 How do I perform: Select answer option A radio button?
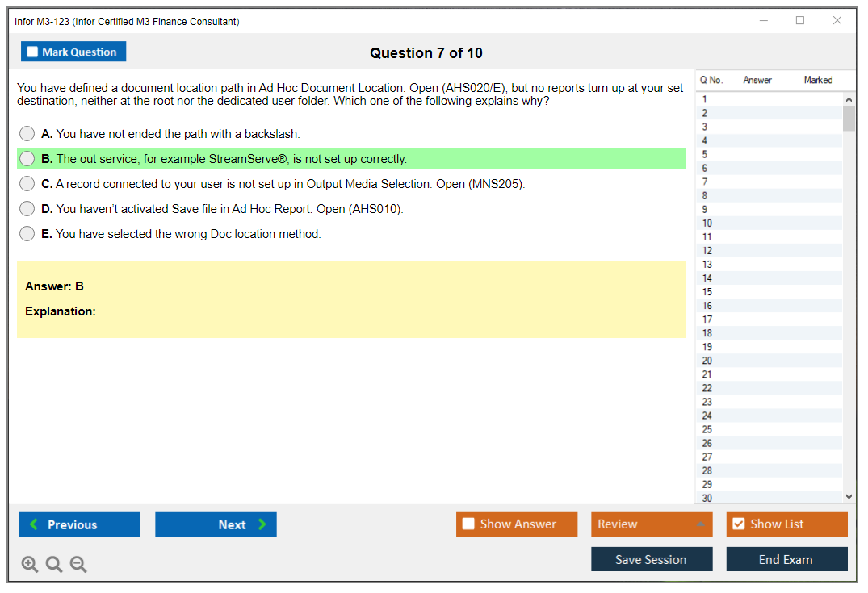coord(27,134)
